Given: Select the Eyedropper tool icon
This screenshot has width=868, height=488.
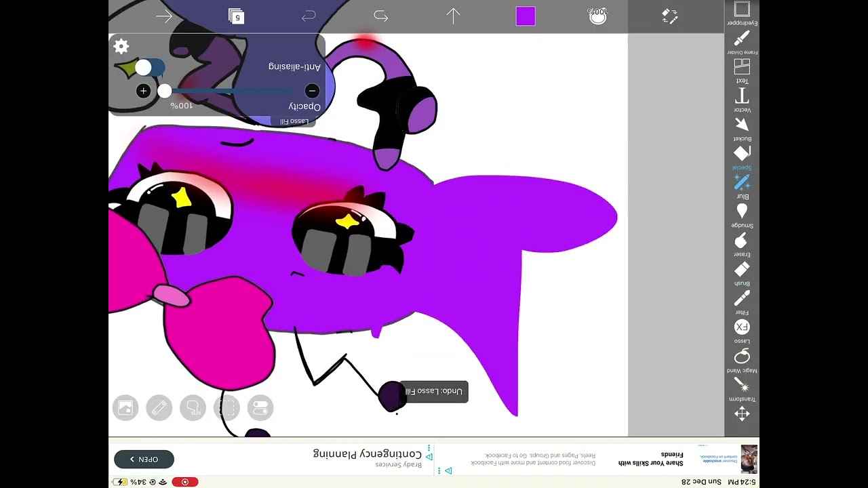Looking at the screenshot, I should point(742,37).
